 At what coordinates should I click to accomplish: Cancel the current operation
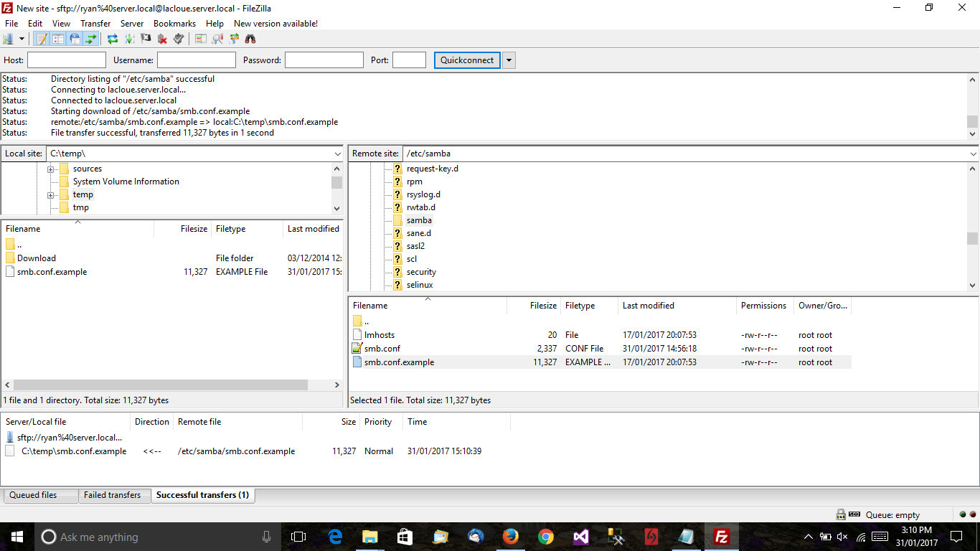click(146, 39)
